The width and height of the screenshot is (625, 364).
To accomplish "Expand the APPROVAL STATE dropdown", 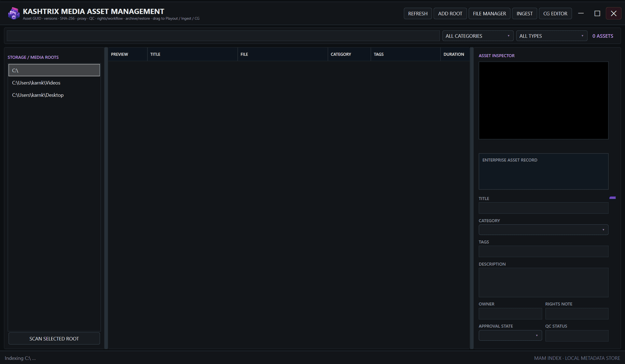I will 510,335.
